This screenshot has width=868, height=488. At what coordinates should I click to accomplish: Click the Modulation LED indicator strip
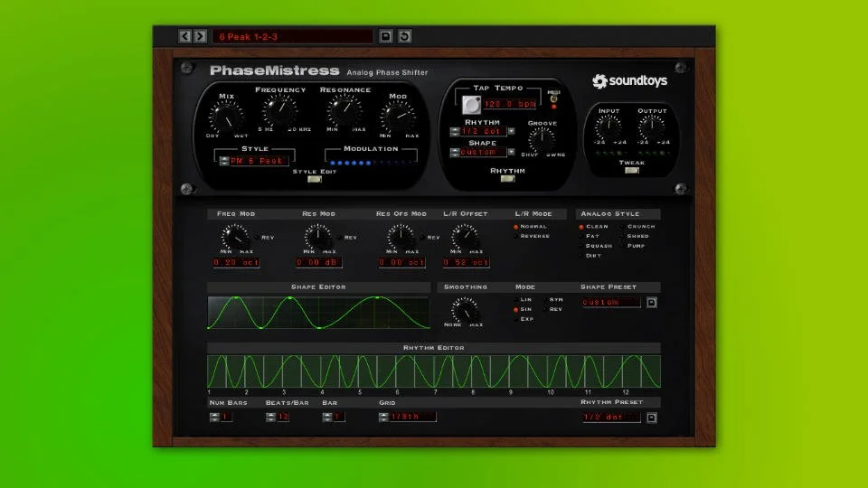point(371,163)
